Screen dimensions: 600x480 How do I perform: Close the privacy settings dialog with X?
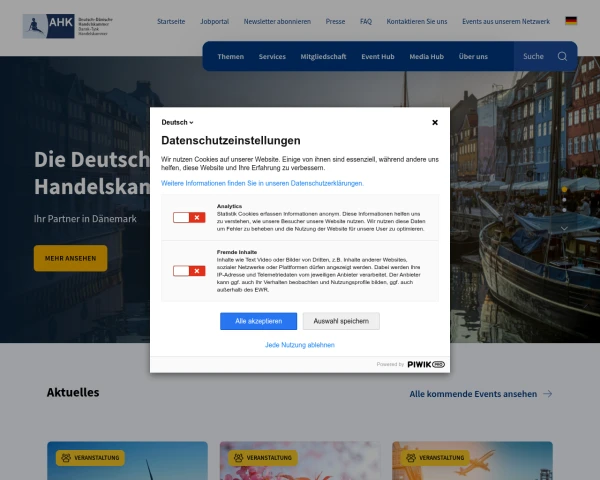[435, 122]
